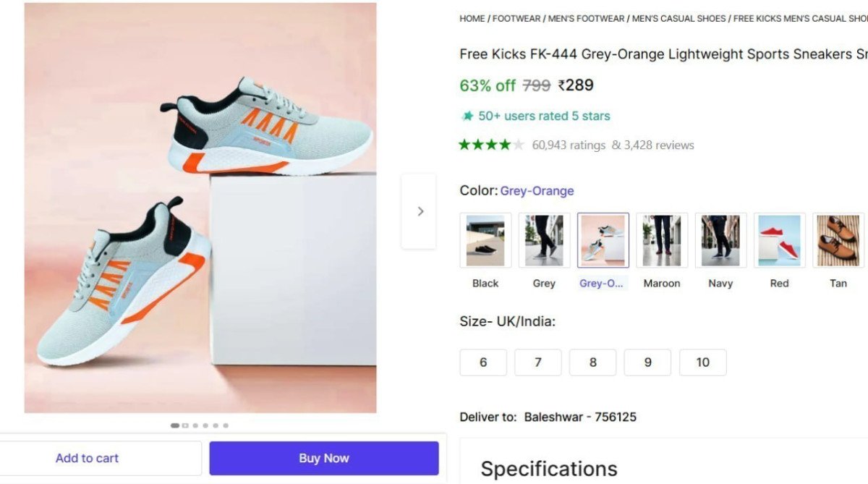Click the four-star rating stars

490,144
